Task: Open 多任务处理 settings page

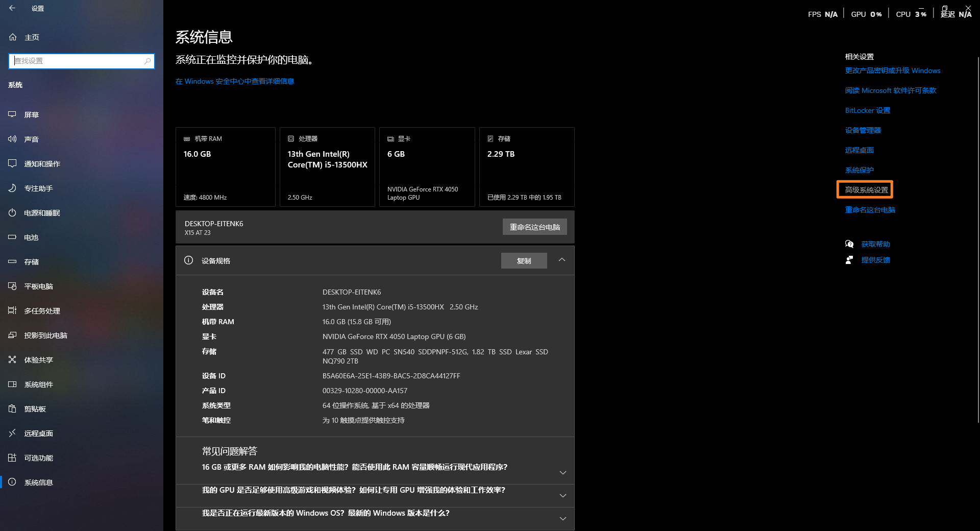Action: [x=82, y=311]
